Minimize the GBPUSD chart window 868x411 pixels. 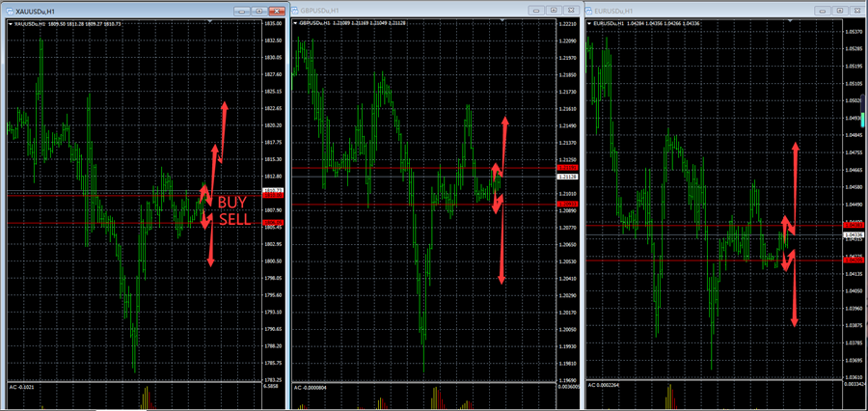[x=535, y=10]
